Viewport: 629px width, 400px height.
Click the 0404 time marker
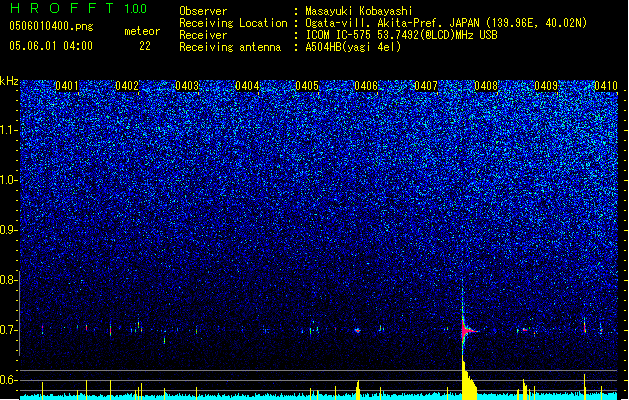(x=247, y=86)
